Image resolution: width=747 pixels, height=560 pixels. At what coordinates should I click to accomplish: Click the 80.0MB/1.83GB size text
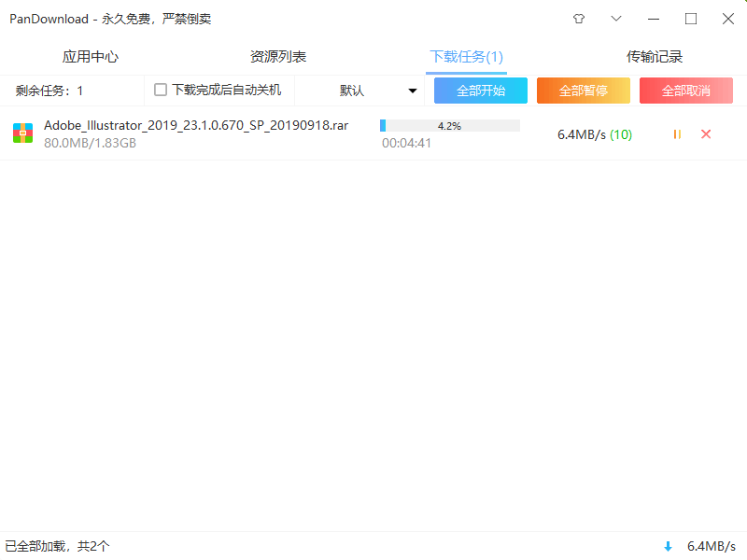(90, 143)
